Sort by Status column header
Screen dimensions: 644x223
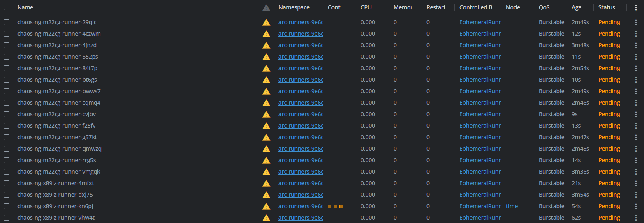[607, 7]
